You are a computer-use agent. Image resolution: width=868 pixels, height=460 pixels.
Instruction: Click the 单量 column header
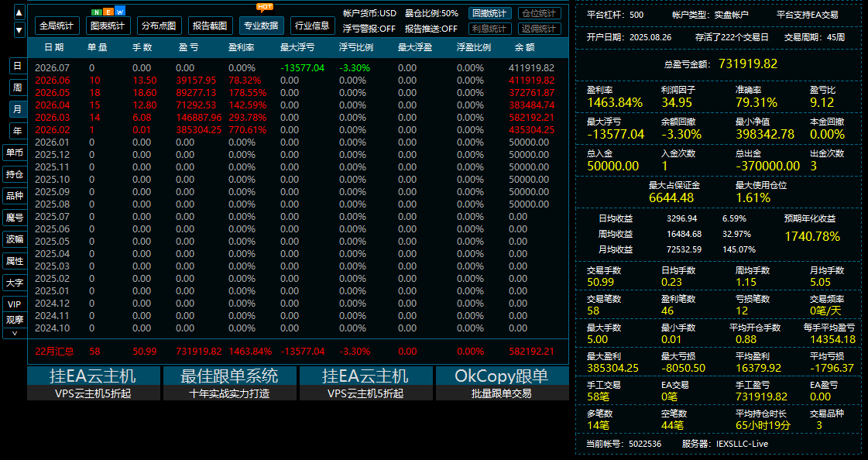click(97, 47)
